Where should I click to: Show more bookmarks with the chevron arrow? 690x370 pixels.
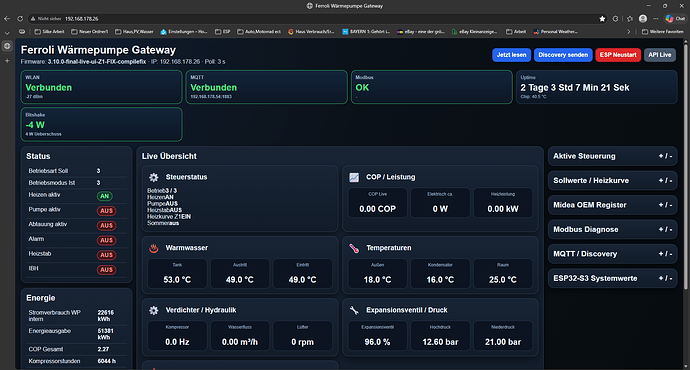coord(628,32)
